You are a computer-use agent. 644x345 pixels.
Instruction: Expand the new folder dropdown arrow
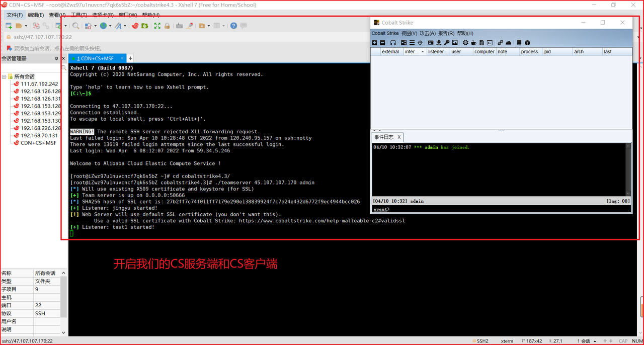pyautogui.click(x=209, y=26)
